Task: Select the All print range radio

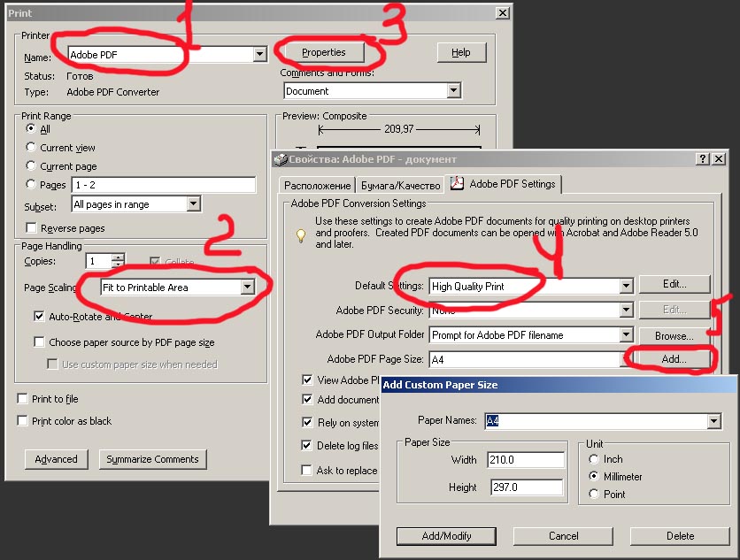Action: click(x=31, y=128)
